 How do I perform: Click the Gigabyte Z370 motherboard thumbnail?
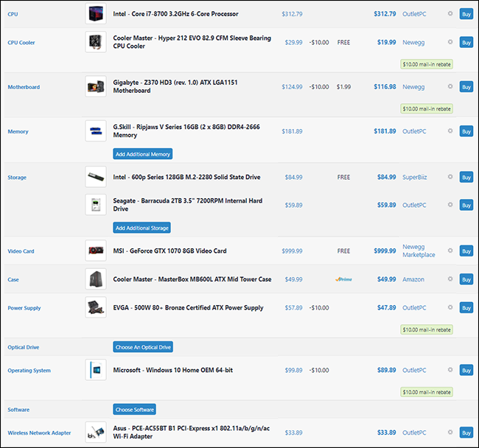[96, 86]
